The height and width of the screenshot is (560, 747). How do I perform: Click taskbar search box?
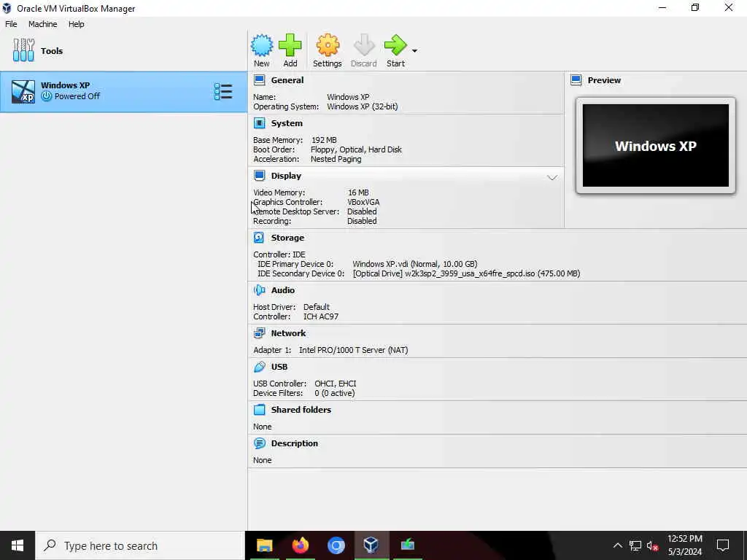click(x=141, y=545)
